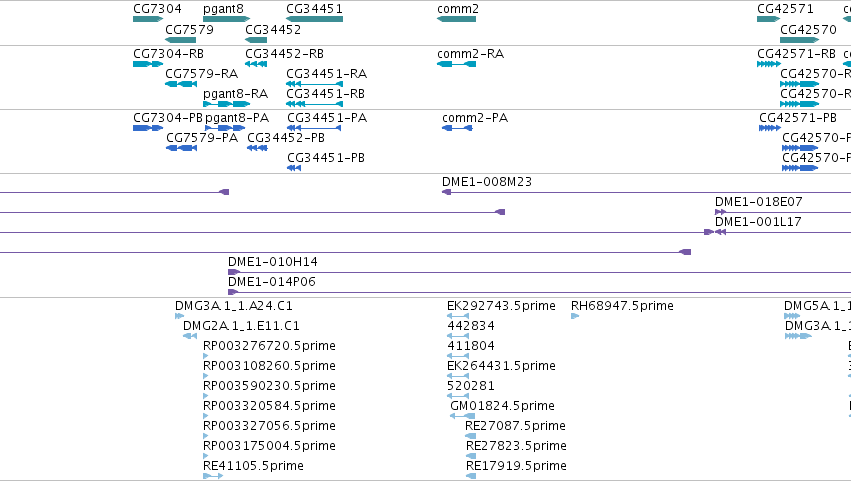Select transcript CG7304-RB
The height and width of the screenshot is (481, 851).
click(x=168, y=54)
